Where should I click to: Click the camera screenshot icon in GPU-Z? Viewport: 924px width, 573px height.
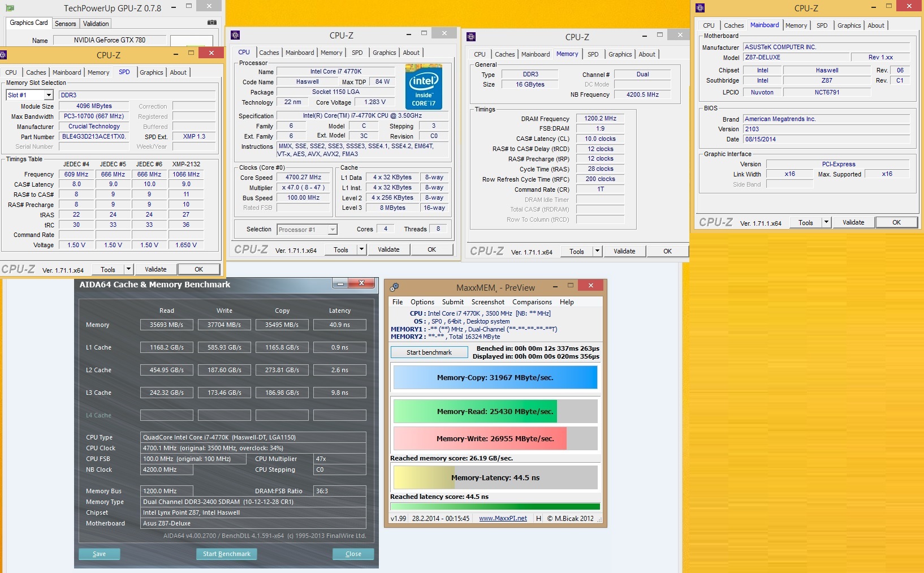[212, 23]
